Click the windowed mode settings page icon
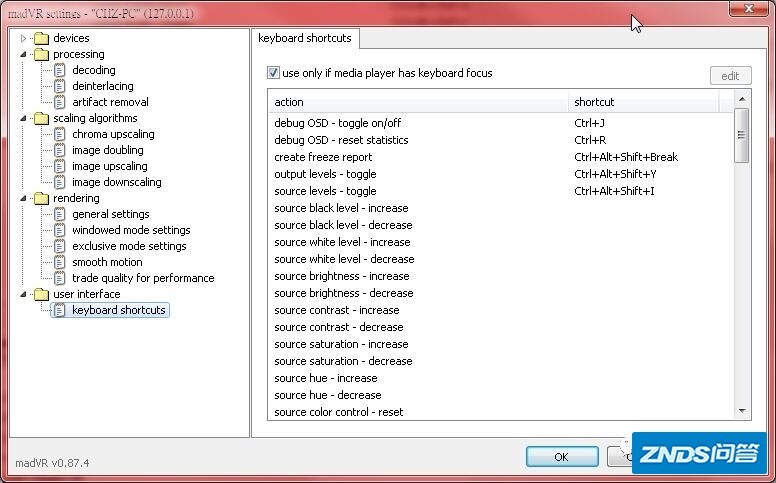 59,230
